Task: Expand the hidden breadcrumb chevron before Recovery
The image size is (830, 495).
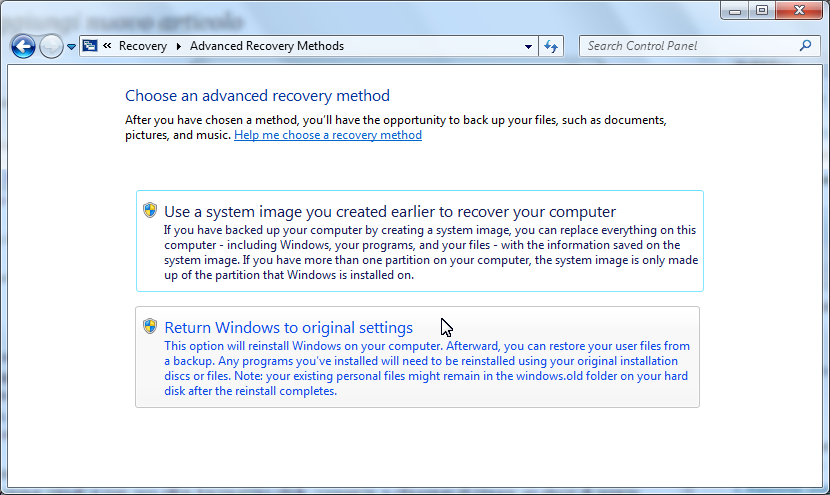Action: pyautogui.click(x=107, y=46)
